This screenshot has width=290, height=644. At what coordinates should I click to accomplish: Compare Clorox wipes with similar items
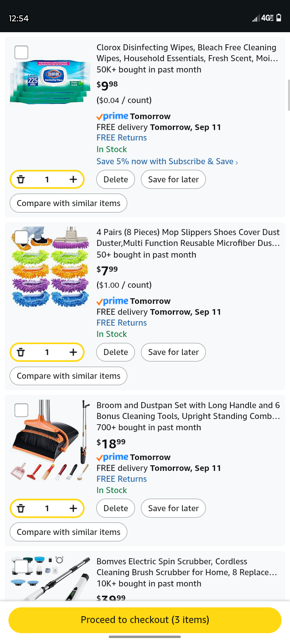tap(68, 203)
